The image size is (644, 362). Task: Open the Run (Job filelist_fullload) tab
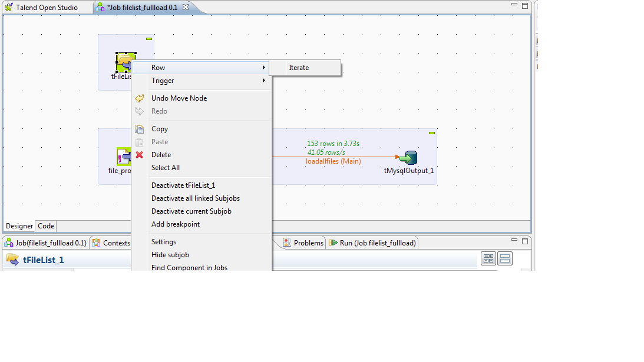372,243
